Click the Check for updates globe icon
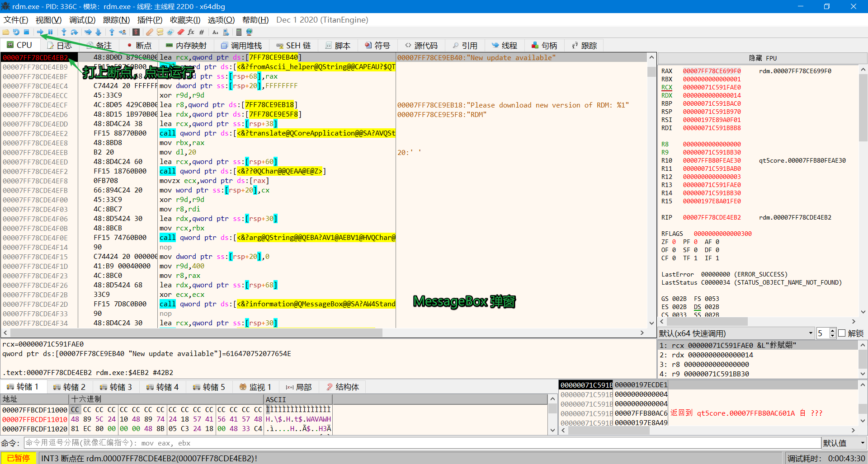868x464 pixels. click(249, 32)
